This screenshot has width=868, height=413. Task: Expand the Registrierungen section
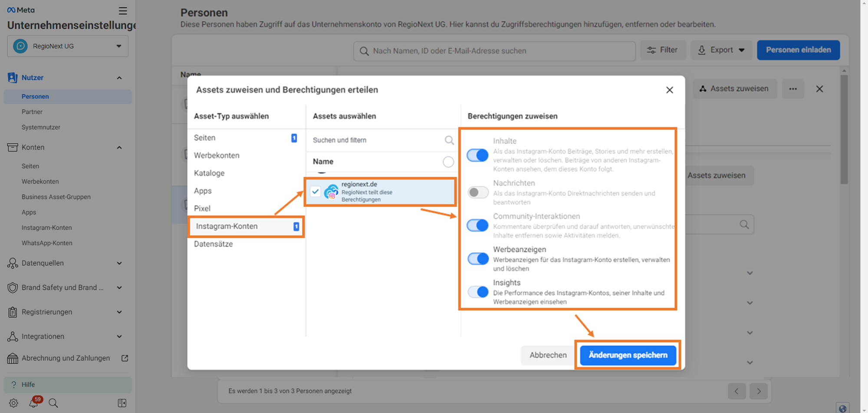pyautogui.click(x=119, y=312)
